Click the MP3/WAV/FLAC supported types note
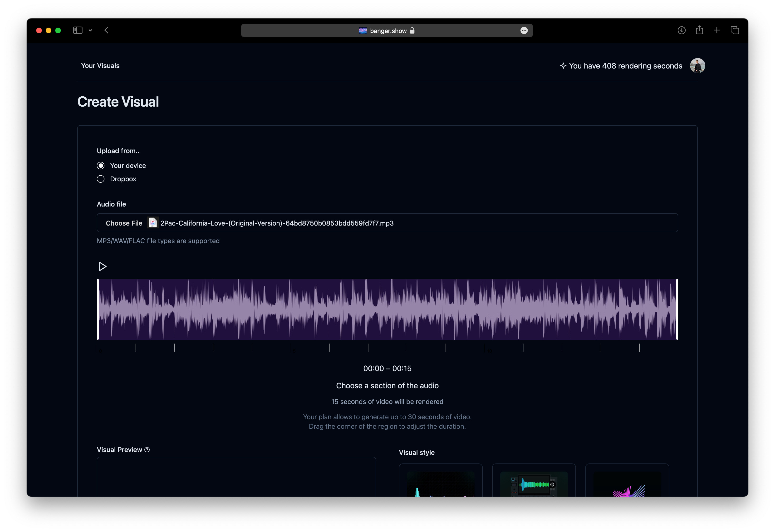 coord(158,241)
